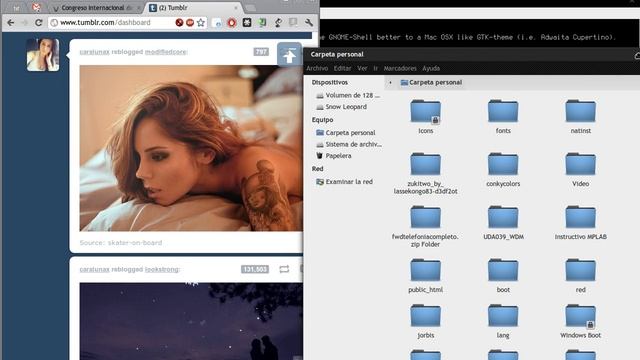Select Sistema de archivos in sidebar
Image resolution: width=640 pixels, height=360 pixels.
(349, 144)
